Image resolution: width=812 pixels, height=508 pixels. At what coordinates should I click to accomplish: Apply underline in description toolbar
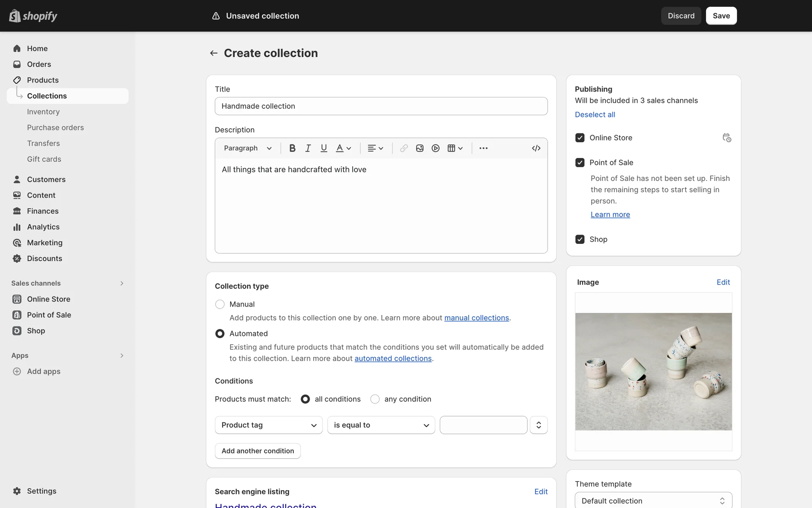[x=324, y=148]
